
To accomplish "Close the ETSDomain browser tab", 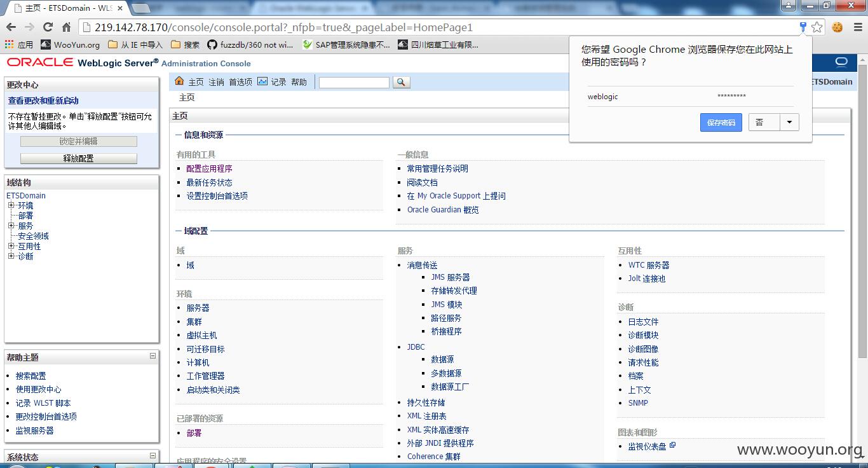I will click(x=120, y=8).
